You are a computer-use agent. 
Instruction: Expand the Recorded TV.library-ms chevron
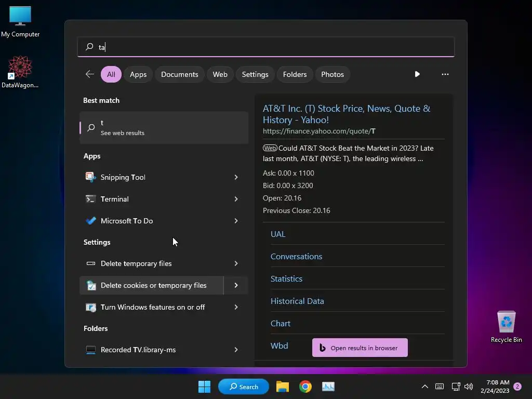tap(236, 350)
